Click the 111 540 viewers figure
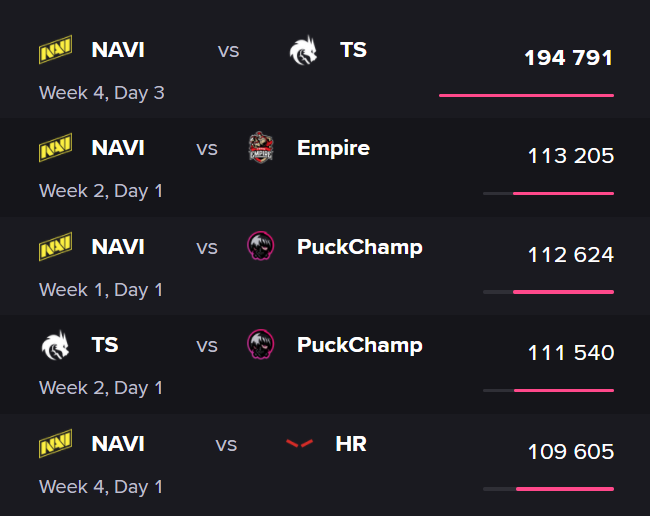The image size is (650, 516). coord(571,353)
